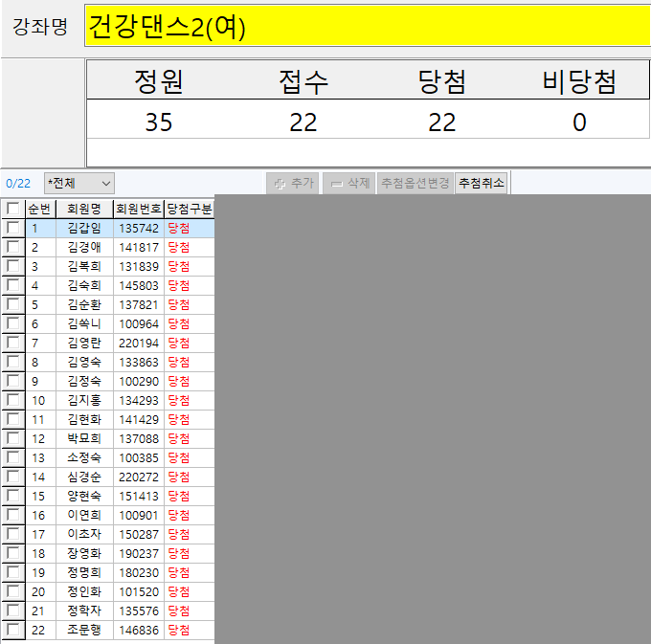Select member number 135576

(x=139, y=611)
